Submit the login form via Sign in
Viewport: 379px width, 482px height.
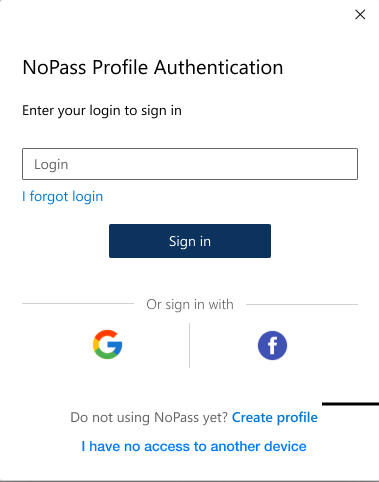point(190,241)
